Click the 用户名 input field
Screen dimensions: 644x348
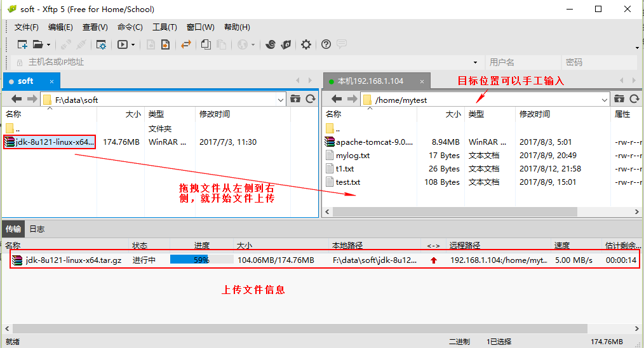522,62
